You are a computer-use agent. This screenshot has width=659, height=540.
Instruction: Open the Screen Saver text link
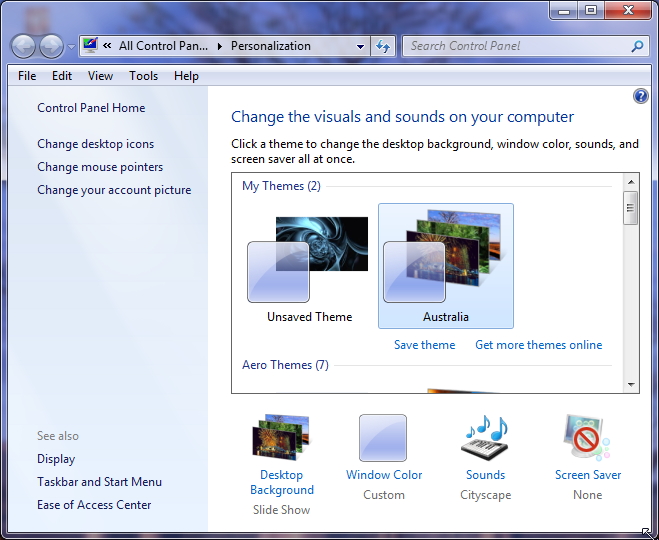(x=588, y=475)
